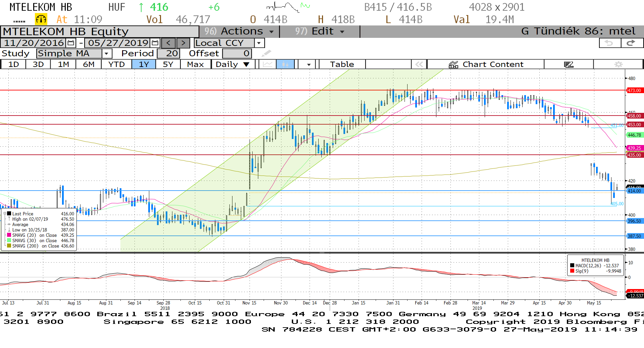Select the 3D time range tab
This screenshot has height=348, width=644.
[x=38, y=64]
